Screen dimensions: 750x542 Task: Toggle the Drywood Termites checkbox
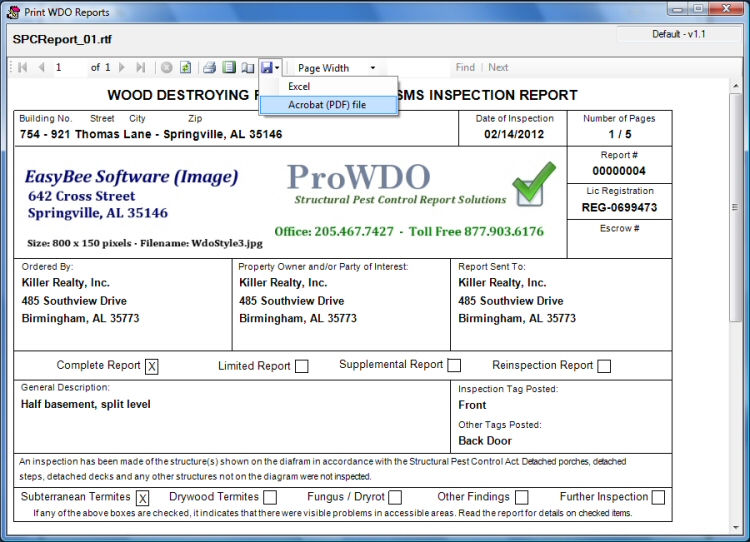coord(270,498)
